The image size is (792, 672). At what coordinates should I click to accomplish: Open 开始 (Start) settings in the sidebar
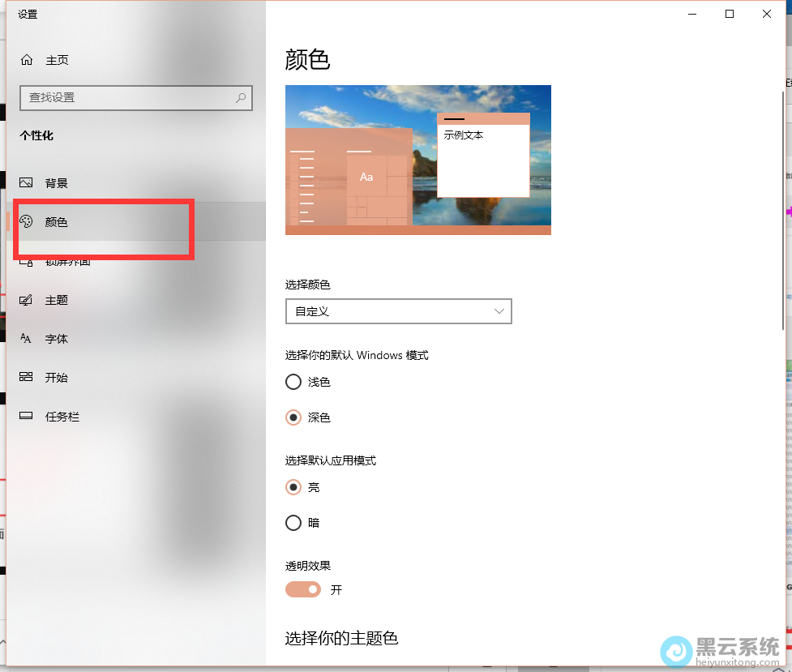57,377
